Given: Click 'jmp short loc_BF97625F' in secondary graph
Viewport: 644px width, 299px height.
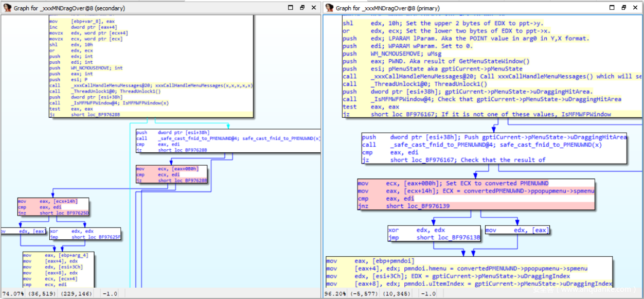Looking at the screenshot, I should click(x=85, y=237).
